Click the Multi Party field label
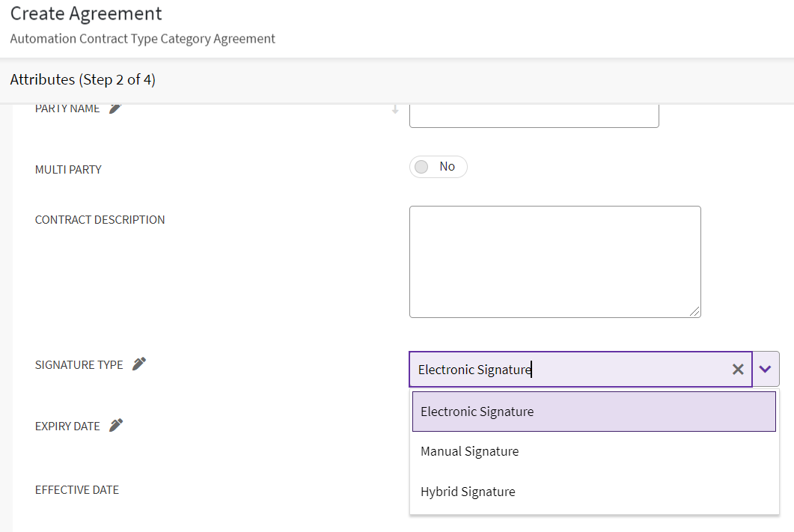Image resolution: width=794 pixels, height=532 pixels. [68, 170]
